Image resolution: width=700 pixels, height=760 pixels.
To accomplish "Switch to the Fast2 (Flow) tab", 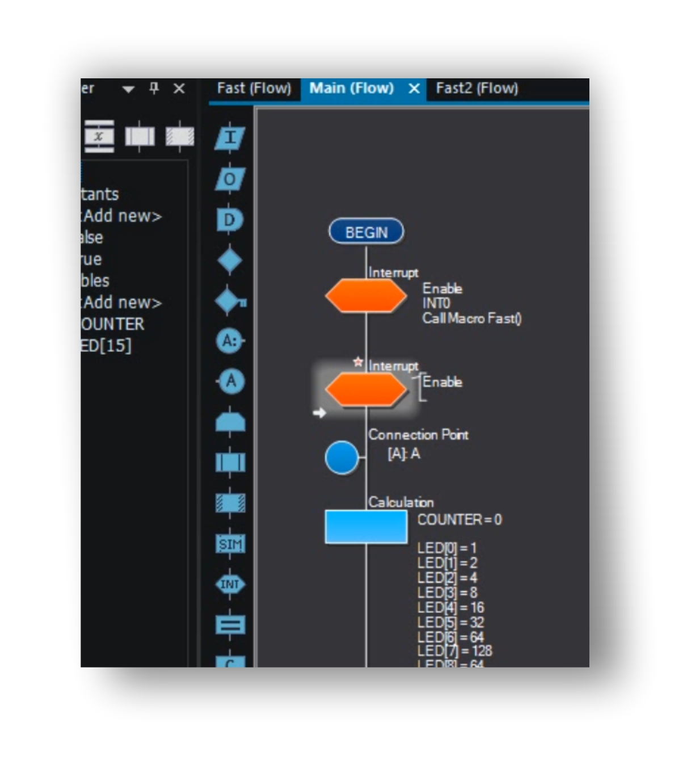I will (477, 88).
